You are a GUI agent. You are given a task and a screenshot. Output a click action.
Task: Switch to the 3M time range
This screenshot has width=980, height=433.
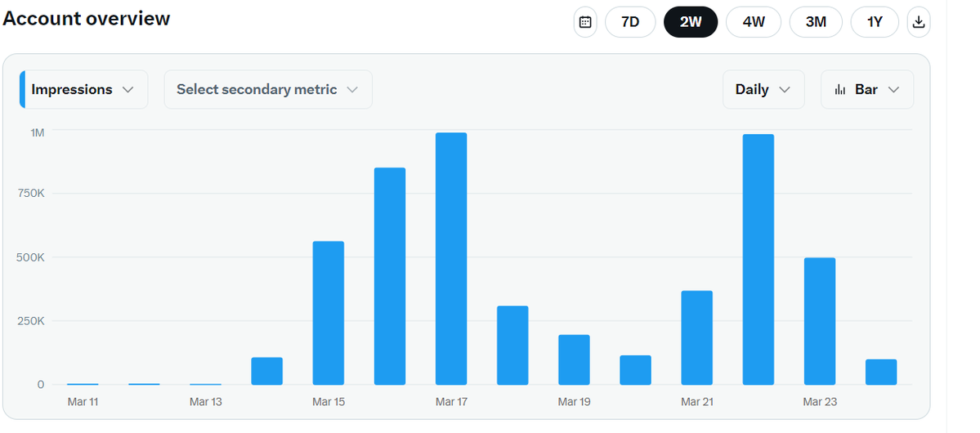[816, 22]
